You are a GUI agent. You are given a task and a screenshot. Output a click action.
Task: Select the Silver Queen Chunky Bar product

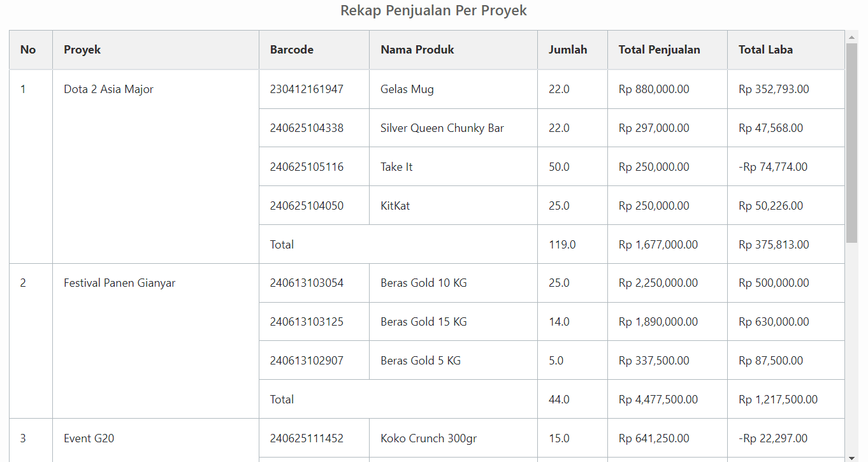coord(442,128)
